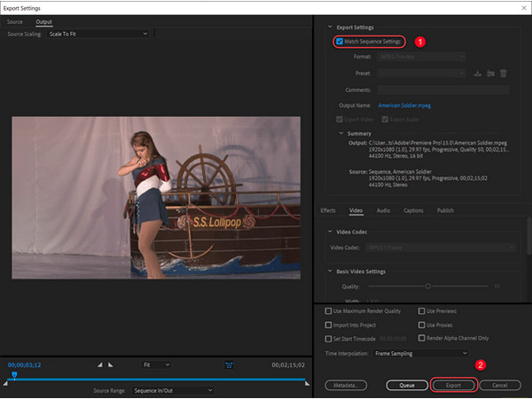
Task: Toggle the Export Video checkbox
Action: 340,120
